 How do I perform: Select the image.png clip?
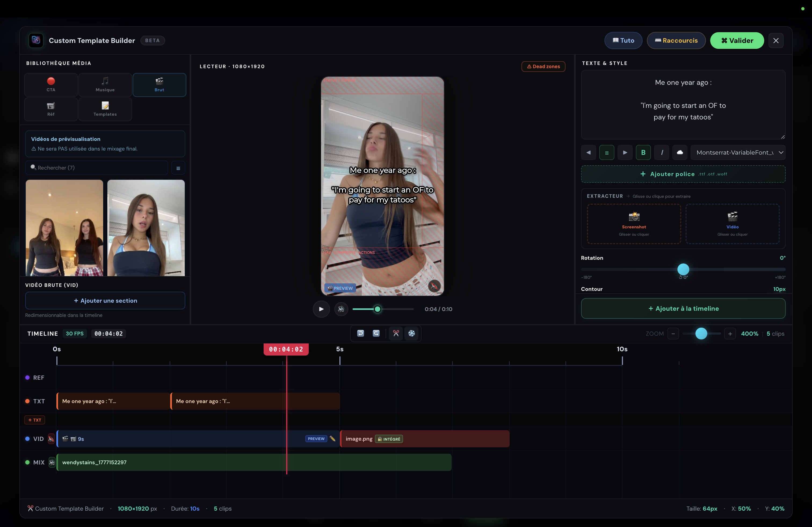(425, 439)
